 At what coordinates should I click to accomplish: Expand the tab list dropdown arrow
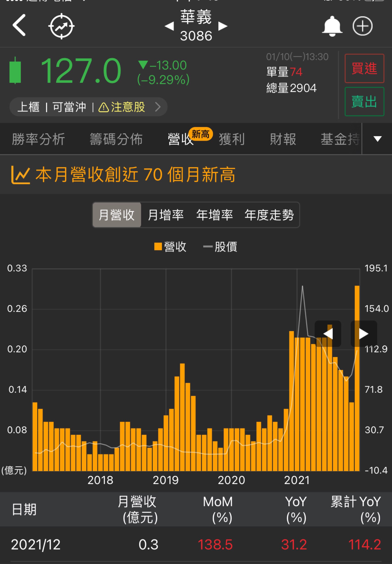[x=377, y=139]
